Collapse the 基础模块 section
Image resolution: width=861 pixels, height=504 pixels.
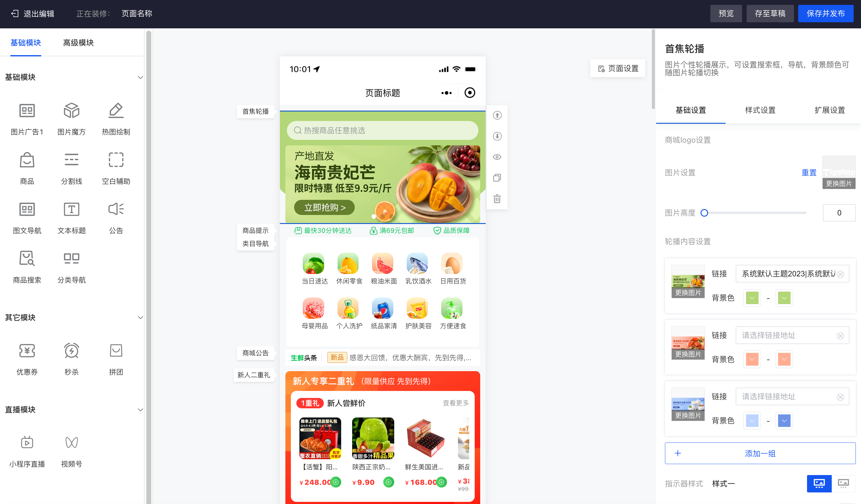pyautogui.click(x=140, y=77)
